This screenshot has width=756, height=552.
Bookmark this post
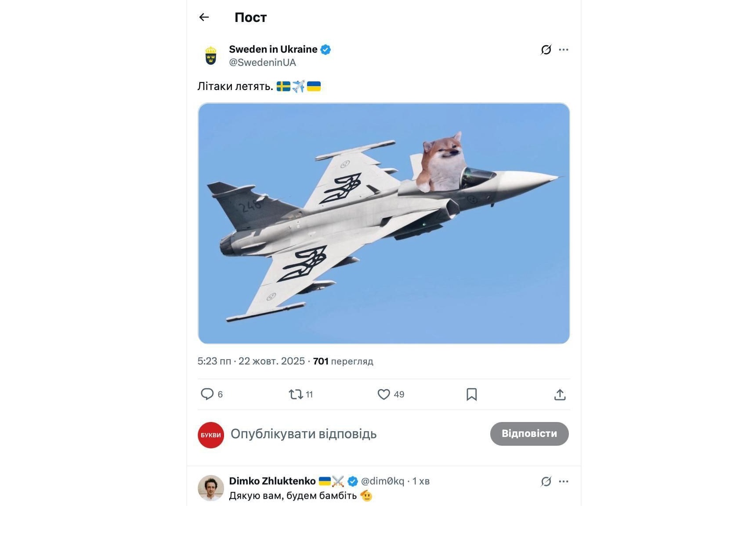pos(471,394)
